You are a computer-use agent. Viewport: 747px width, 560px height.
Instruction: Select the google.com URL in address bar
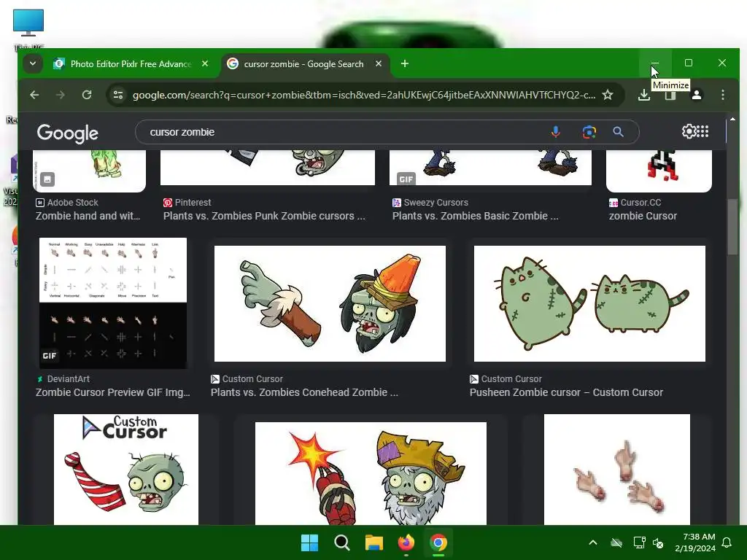364,95
